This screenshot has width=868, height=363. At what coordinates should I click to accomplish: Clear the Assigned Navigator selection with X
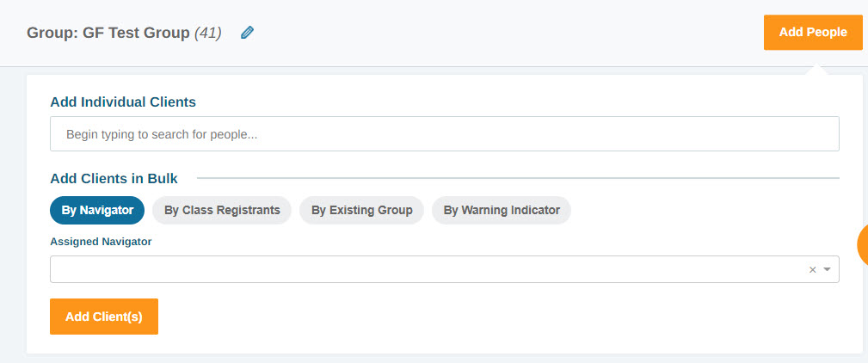pos(813,269)
